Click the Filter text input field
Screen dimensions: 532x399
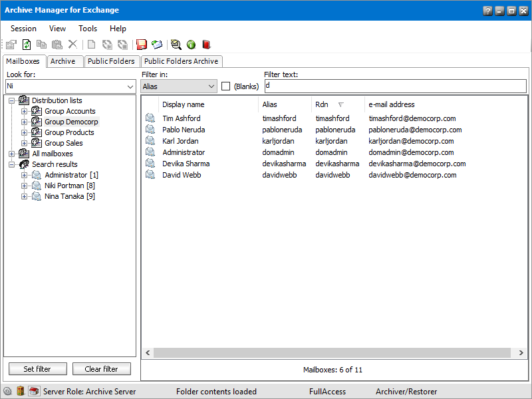[x=395, y=86]
